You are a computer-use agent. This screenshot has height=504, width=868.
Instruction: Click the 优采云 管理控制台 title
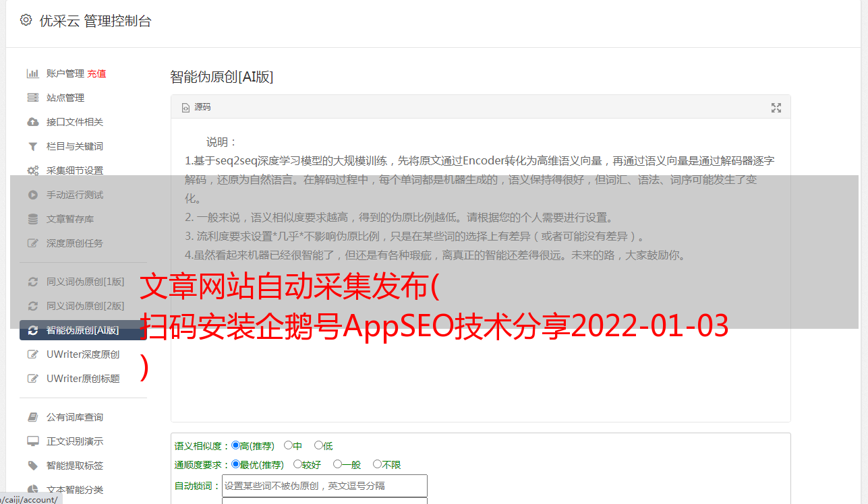(95, 21)
